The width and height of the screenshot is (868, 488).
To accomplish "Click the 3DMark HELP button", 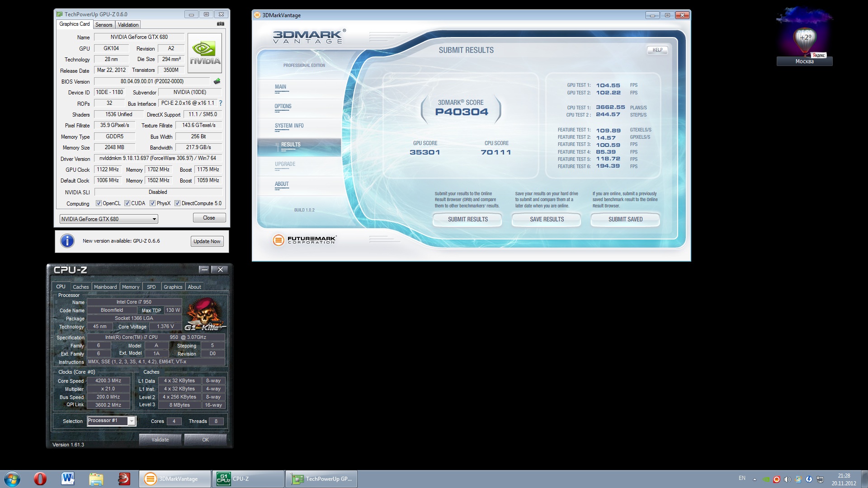I will (x=658, y=50).
